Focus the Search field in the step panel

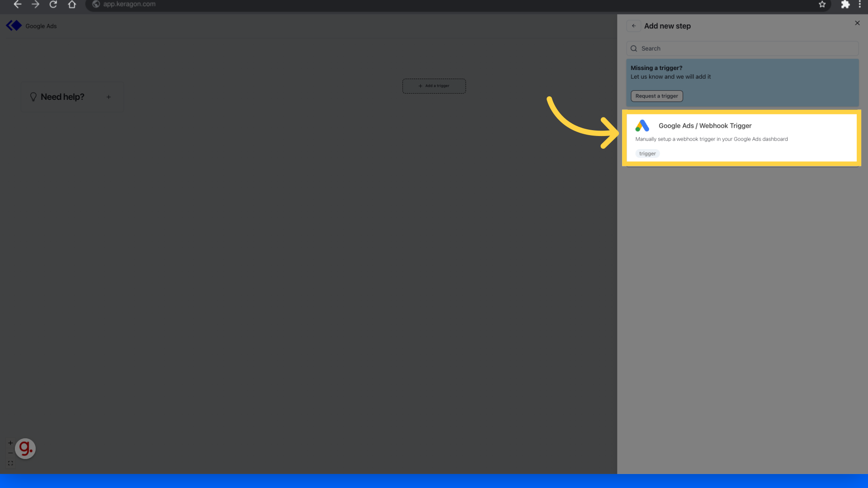tap(742, 49)
